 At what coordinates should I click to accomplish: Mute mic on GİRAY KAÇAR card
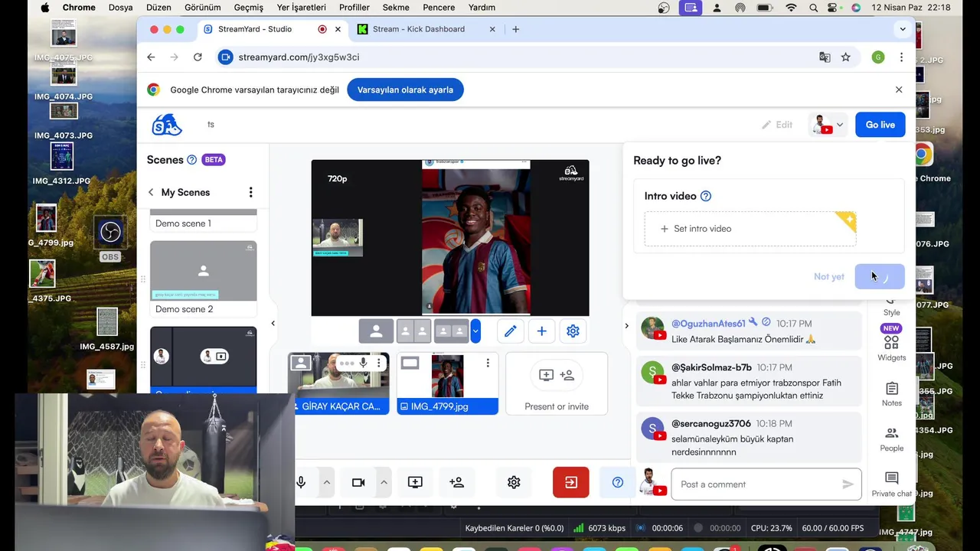[364, 364]
